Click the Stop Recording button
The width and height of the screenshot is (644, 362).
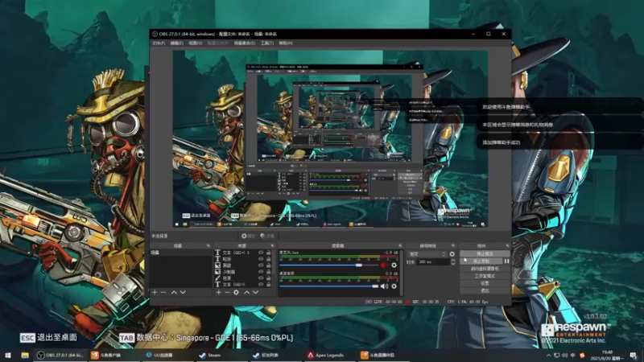point(481,261)
